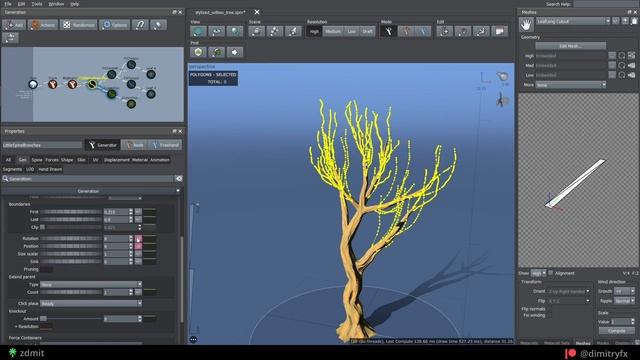The width and height of the screenshot is (640, 360).
Task: Select the Generator mode icon in Mode group
Action: click(389, 31)
